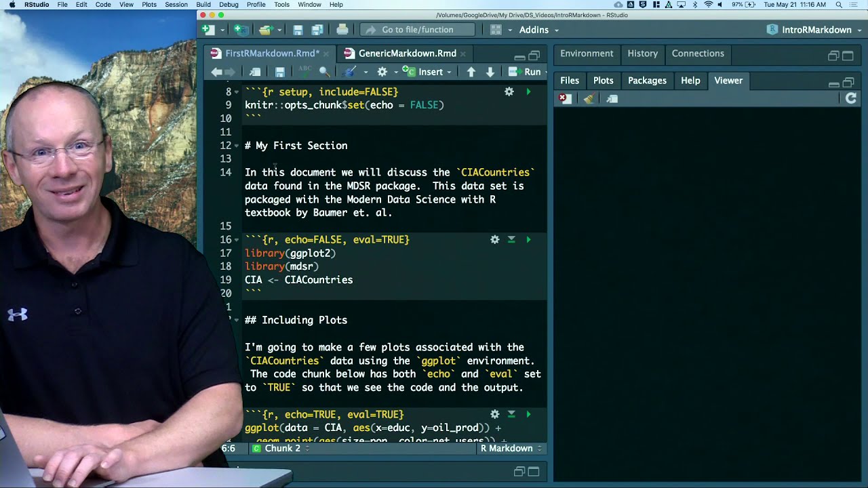868x488 pixels.
Task: Open the IntroRMarkdown project dropdown
Action: [x=858, y=30]
